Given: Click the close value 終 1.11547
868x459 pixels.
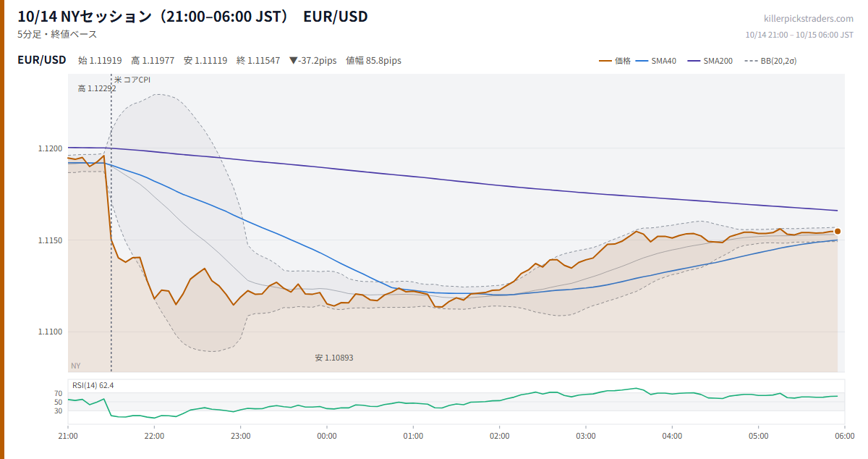Looking at the screenshot, I should tap(258, 61).
